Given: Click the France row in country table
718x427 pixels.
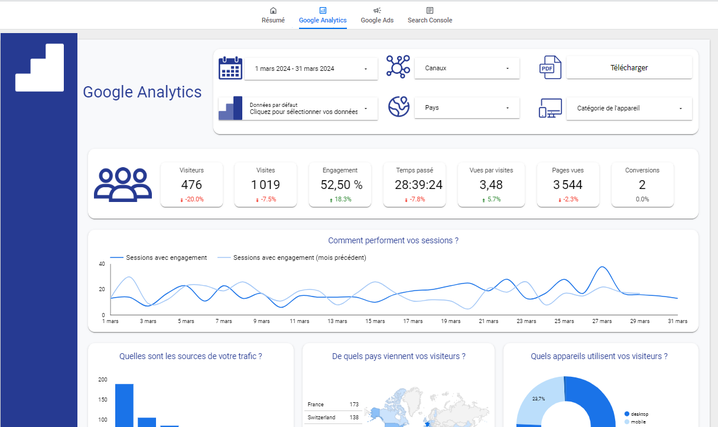Looking at the screenshot, I should (x=333, y=405).
